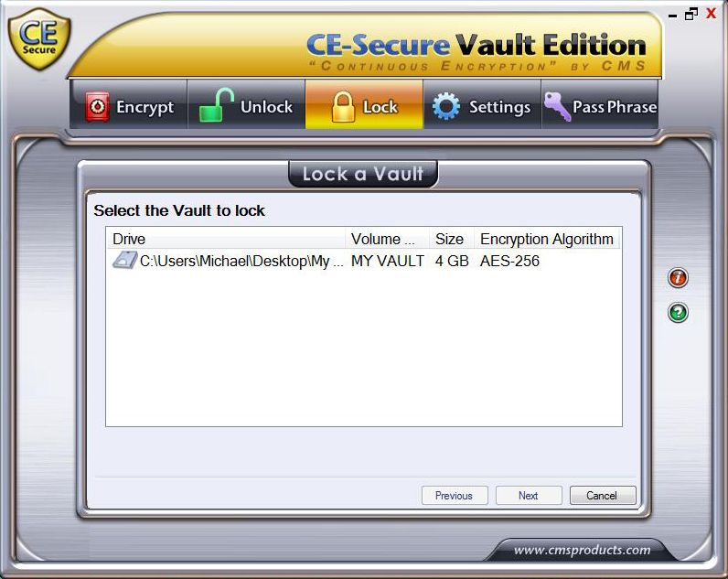Click the blue gear Settings icon
The height and width of the screenshot is (579, 728).
click(446, 106)
